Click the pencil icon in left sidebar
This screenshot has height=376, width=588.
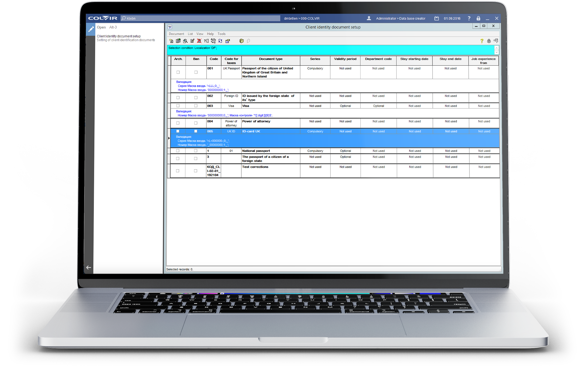pyautogui.click(x=91, y=29)
